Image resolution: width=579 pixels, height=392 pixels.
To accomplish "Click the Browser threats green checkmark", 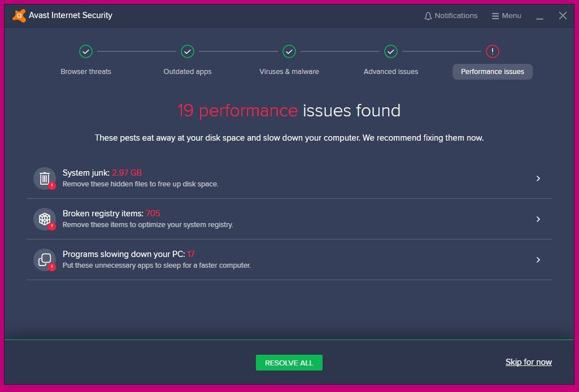I will pos(86,51).
